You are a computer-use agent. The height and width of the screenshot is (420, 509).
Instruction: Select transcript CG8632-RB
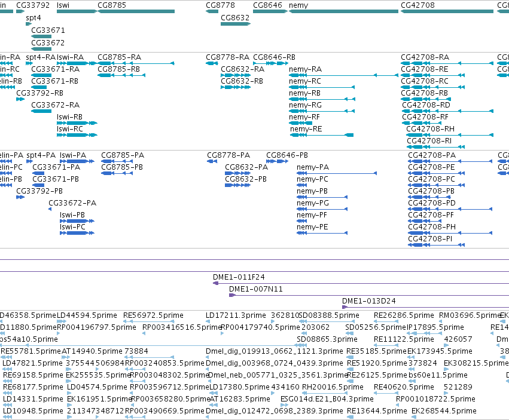point(236,87)
